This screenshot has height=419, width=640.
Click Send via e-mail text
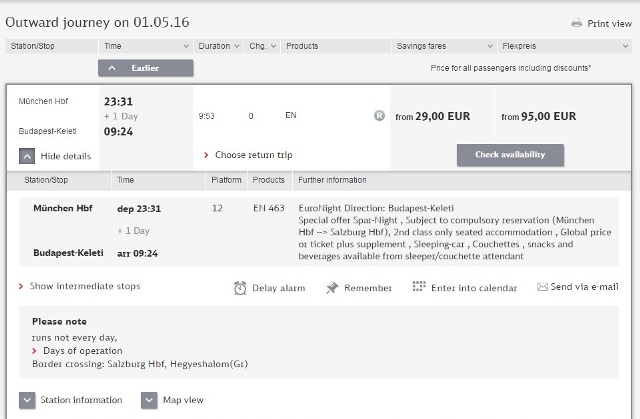pyautogui.click(x=584, y=287)
